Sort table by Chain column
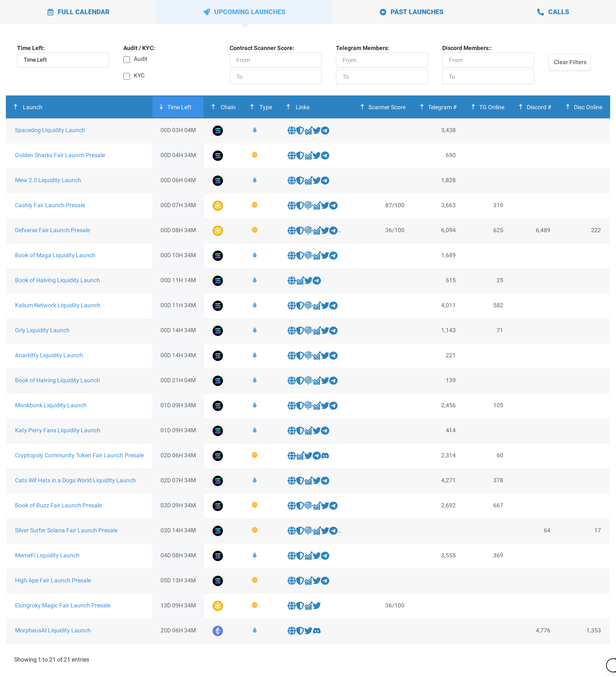 [x=224, y=107]
